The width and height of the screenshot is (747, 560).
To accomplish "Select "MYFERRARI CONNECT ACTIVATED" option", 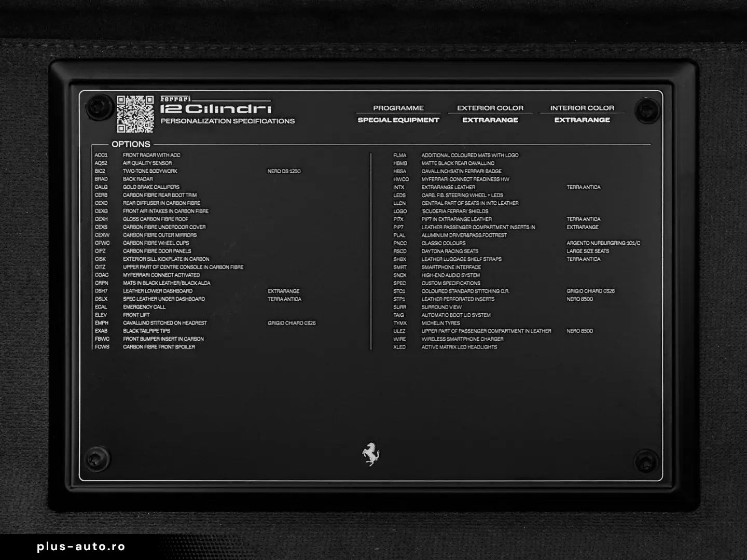I will pos(161,275).
